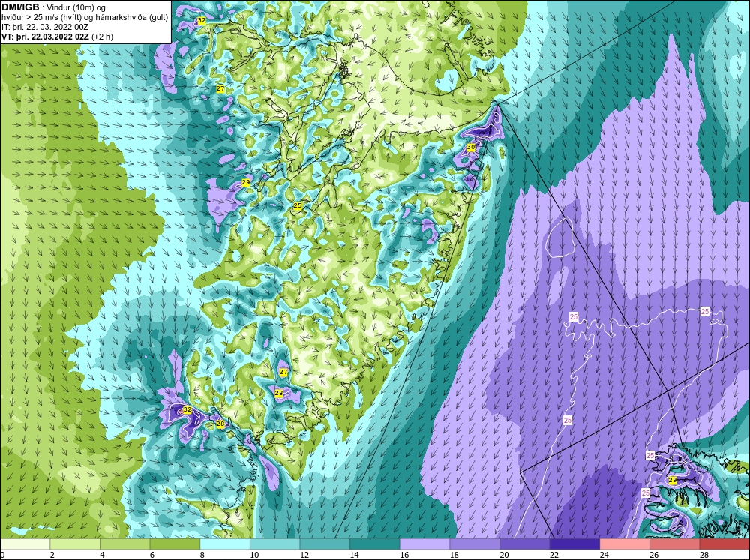
Task: Click the legend scale number 4
Action: (x=102, y=555)
